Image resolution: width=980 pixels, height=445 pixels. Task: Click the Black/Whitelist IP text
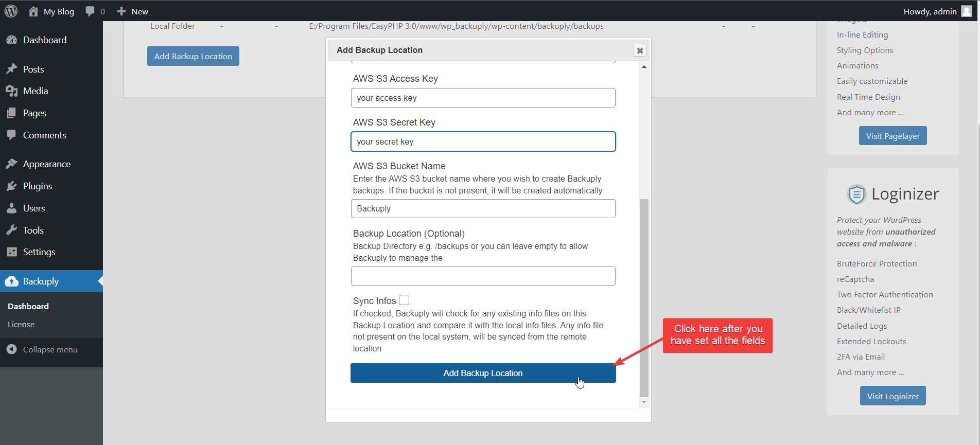tap(868, 310)
